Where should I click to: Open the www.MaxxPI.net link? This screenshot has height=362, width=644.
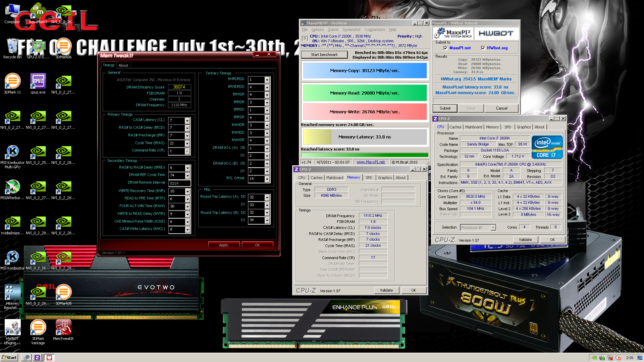pos(371,162)
